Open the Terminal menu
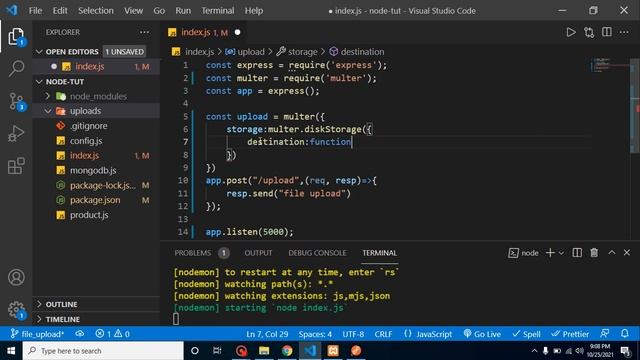The image size is (640, 360). tap(218, 11)
